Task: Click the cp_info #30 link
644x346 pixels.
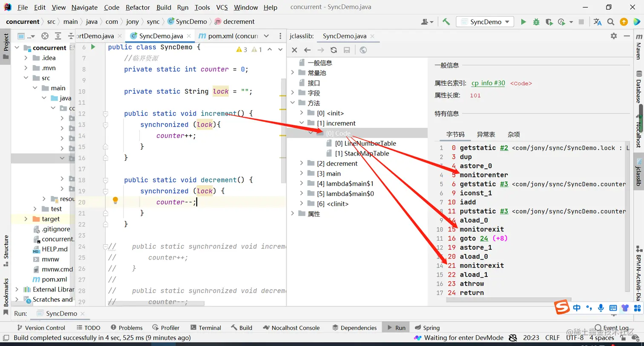Action: pyautogui.click(x=488, y=83)
